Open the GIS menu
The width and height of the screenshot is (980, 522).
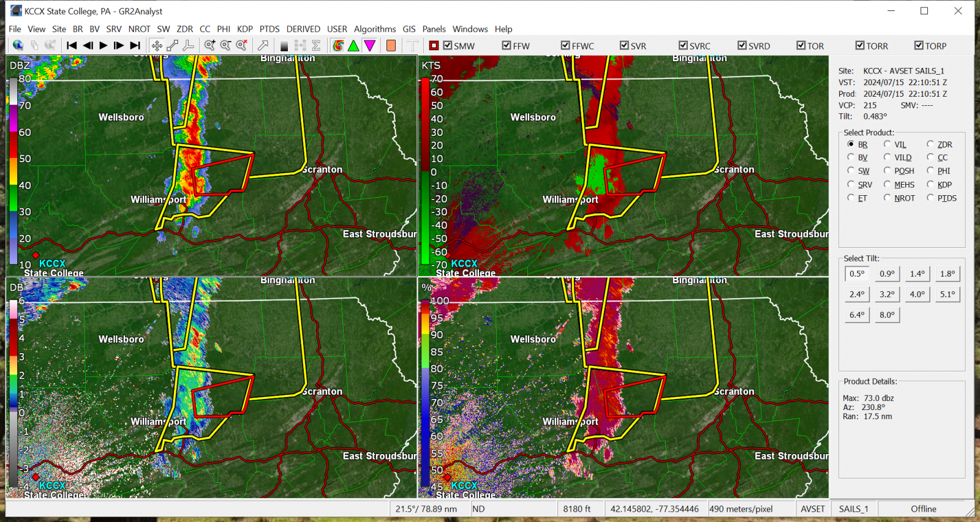pos(409,29)
